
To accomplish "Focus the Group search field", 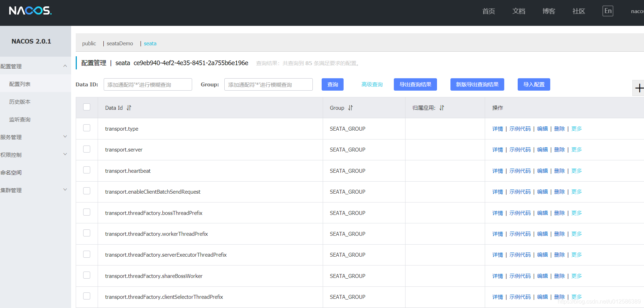I will click(x=269, y=85).
